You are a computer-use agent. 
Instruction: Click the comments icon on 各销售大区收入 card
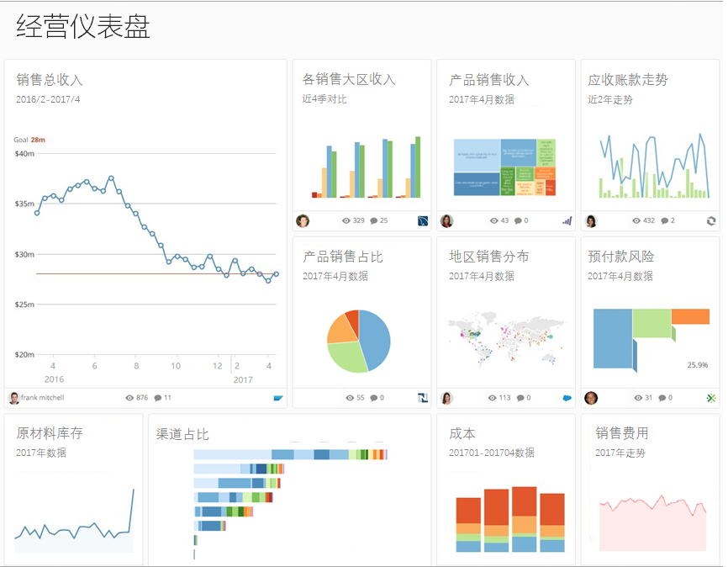click(x=374, y=221)
